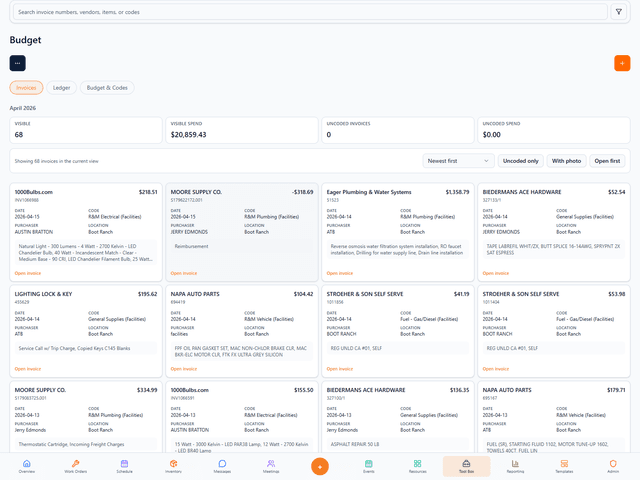Open invoice link for MOORE SUPPLY CO. reimbursement
Image resolution: width=640 pixels, height=480 pixels.
coord(184,272)
